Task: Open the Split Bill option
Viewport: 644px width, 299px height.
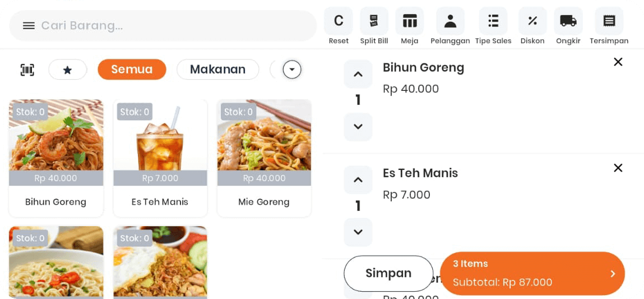Action: 374,21
